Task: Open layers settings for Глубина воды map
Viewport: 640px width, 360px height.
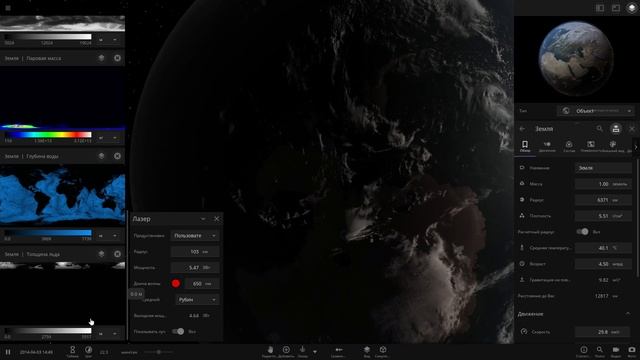Action: [102, 156]
